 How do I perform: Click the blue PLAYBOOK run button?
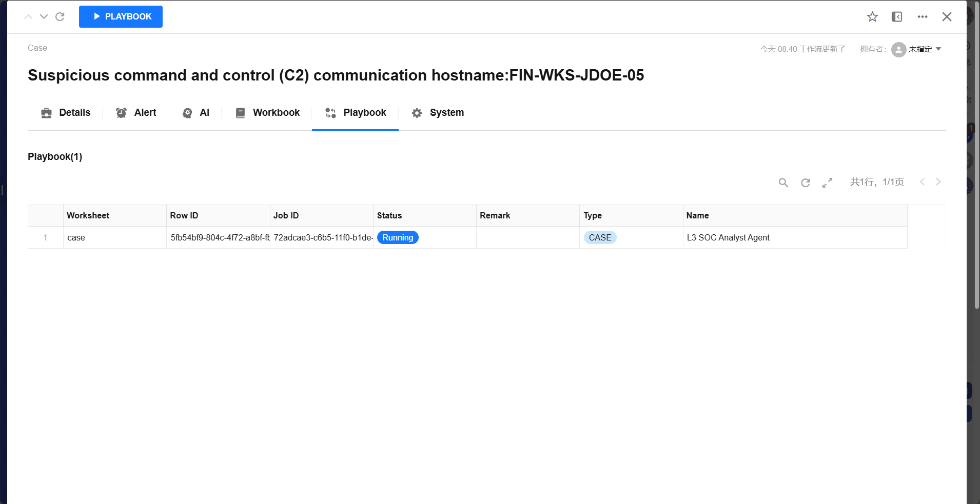(121, 16)
